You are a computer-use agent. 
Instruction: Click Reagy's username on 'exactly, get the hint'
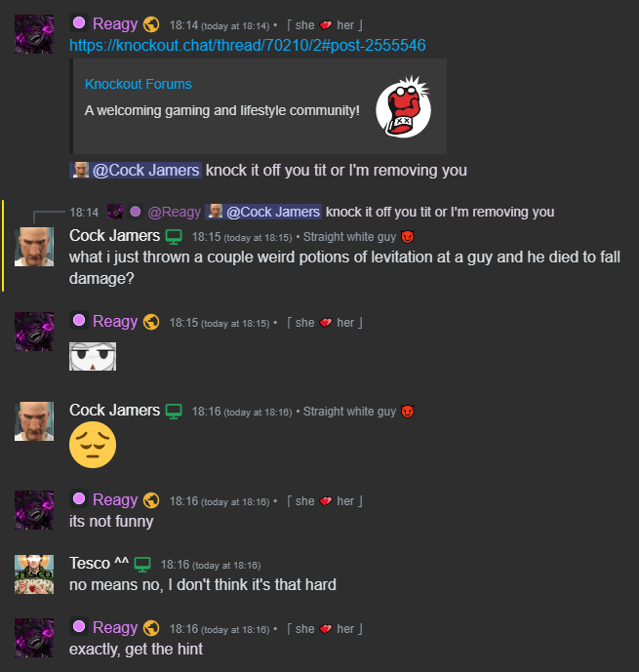click(115, 627)
